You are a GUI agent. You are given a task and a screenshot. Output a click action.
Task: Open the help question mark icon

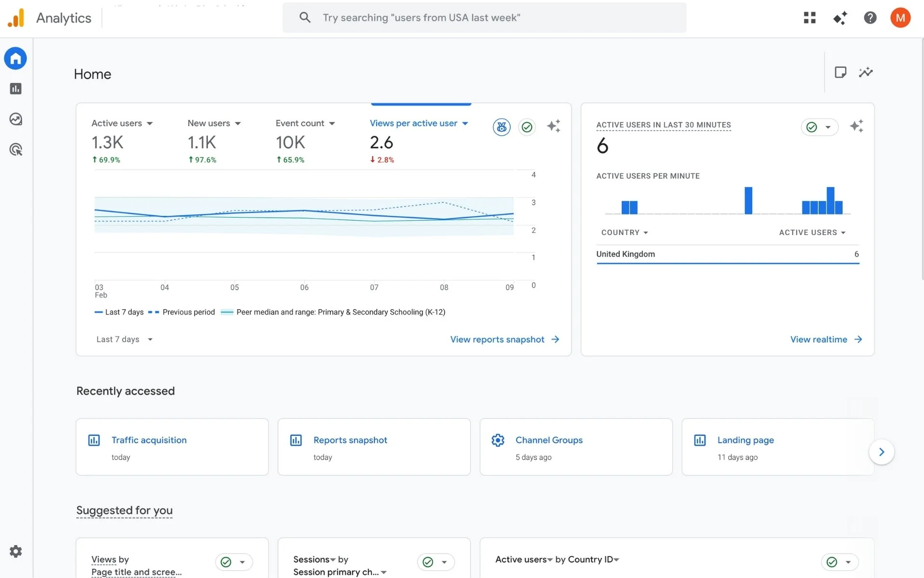[870, 18]
